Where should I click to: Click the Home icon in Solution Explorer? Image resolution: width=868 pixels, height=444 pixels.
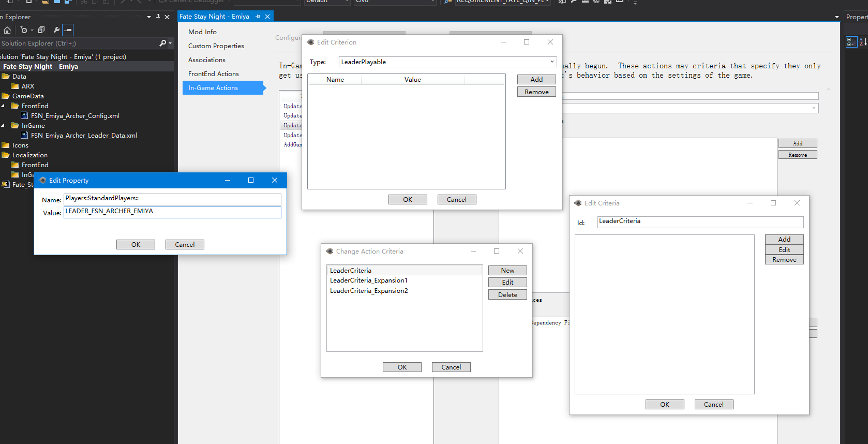coord(7,30)
